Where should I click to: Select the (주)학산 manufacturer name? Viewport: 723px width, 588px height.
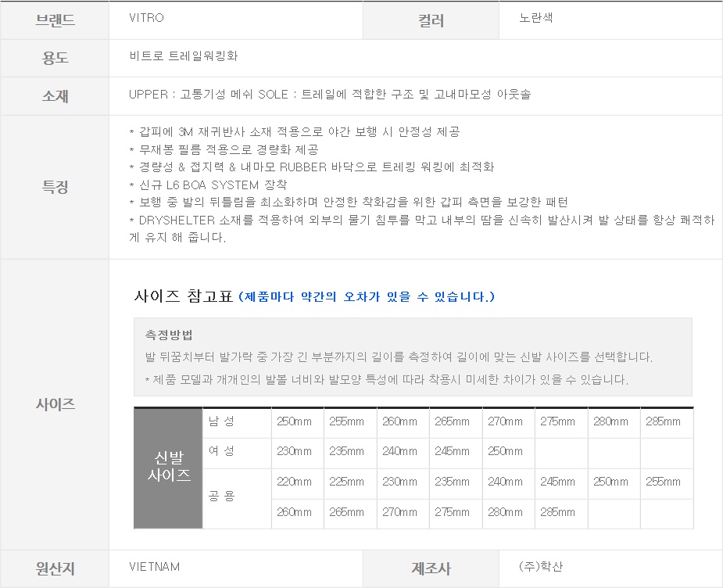[540, 567]
